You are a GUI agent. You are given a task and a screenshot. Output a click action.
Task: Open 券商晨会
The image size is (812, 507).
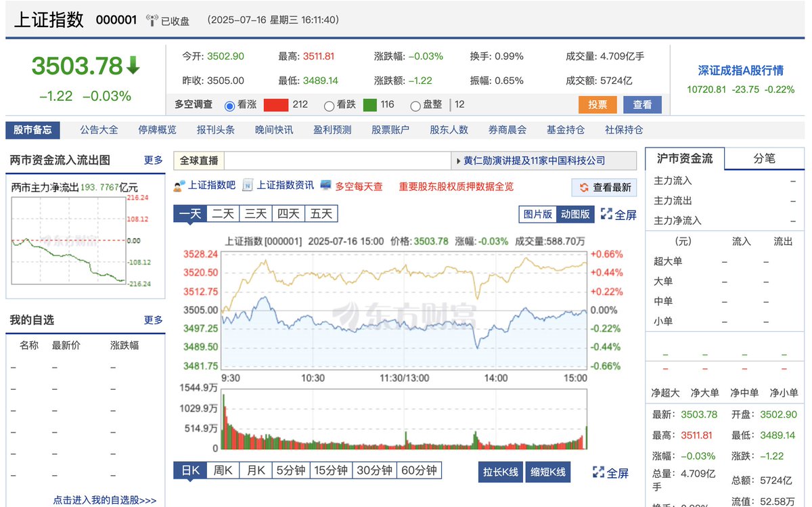coord(507,130)
